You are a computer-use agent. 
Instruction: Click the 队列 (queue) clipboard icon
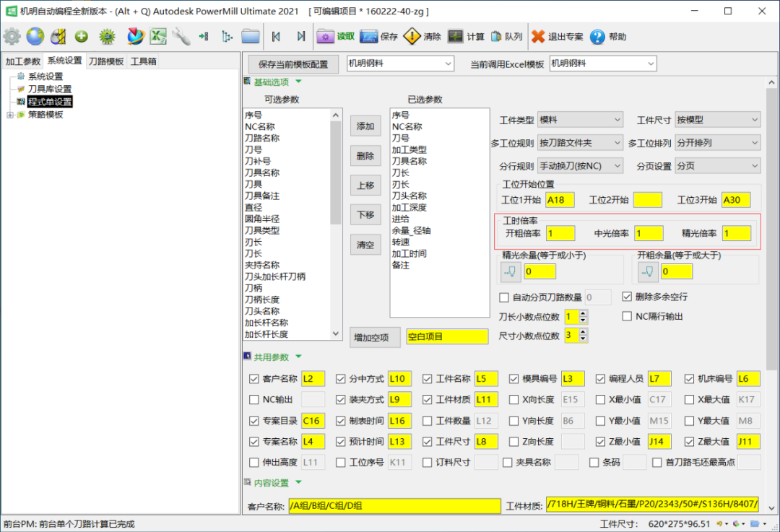pos(497,36)
